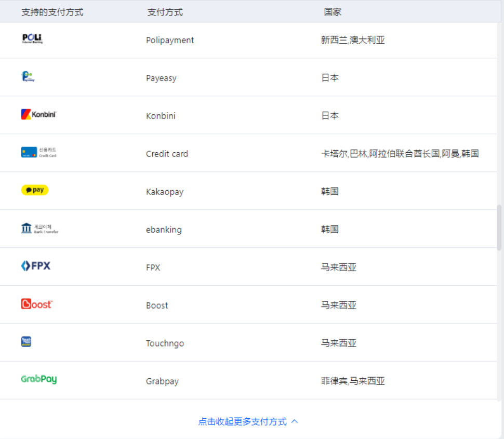Screen dimensions: 504x439
Task: Click the FPX payment logo
Action: [36, 266]
